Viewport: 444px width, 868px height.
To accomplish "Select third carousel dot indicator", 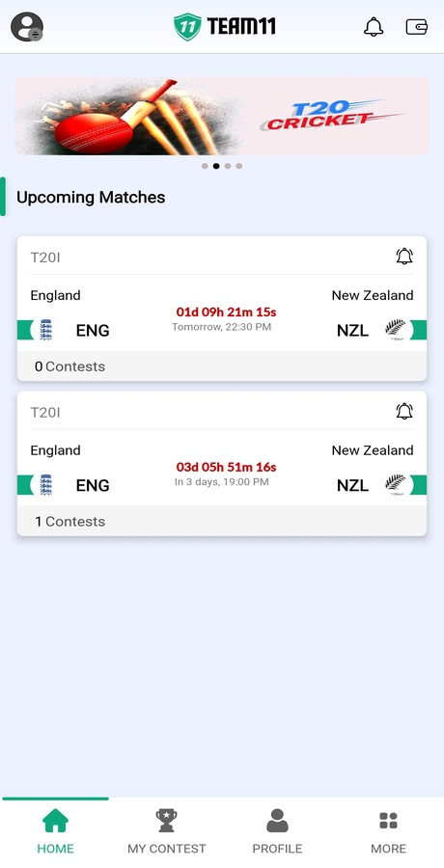I will click(x=228, y=166).
